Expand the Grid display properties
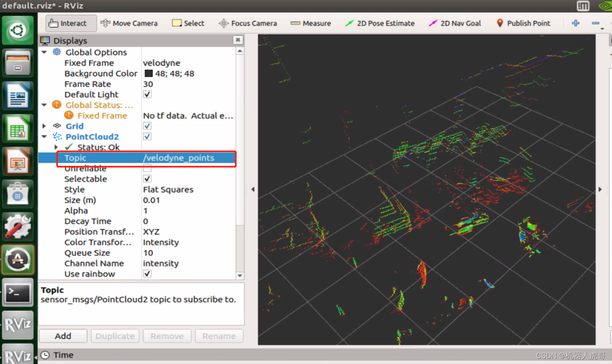612x364 pixels. click(x=44, y=126)
